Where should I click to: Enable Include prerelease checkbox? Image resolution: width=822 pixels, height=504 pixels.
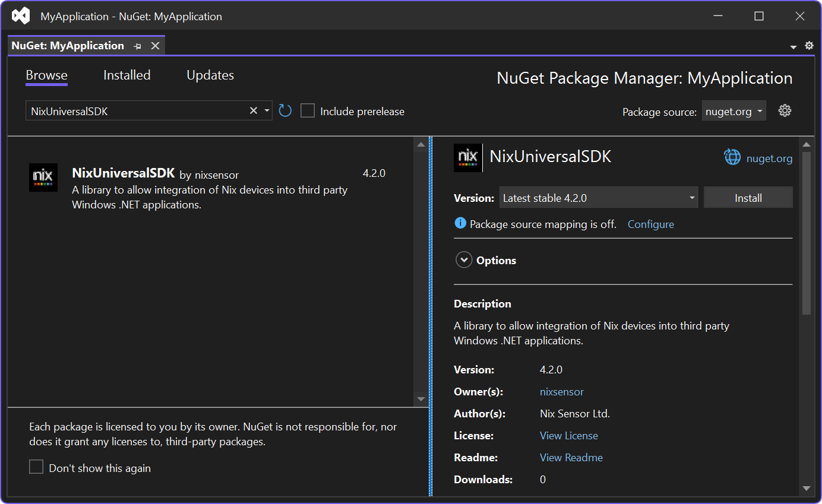307,111
